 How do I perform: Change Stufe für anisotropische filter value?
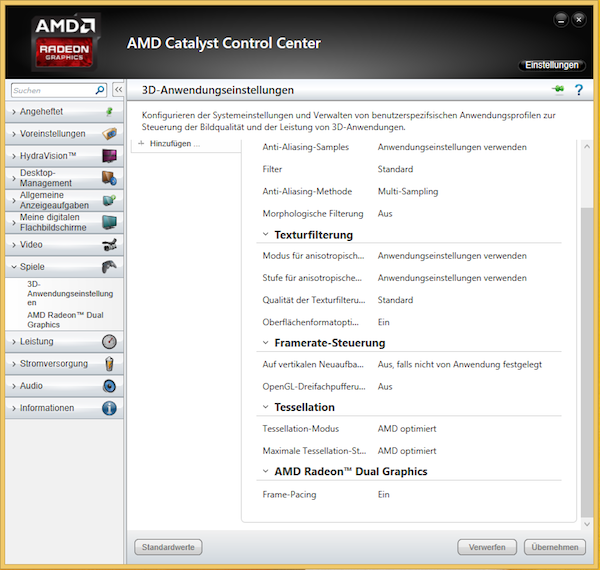click(x=452, y=278)
